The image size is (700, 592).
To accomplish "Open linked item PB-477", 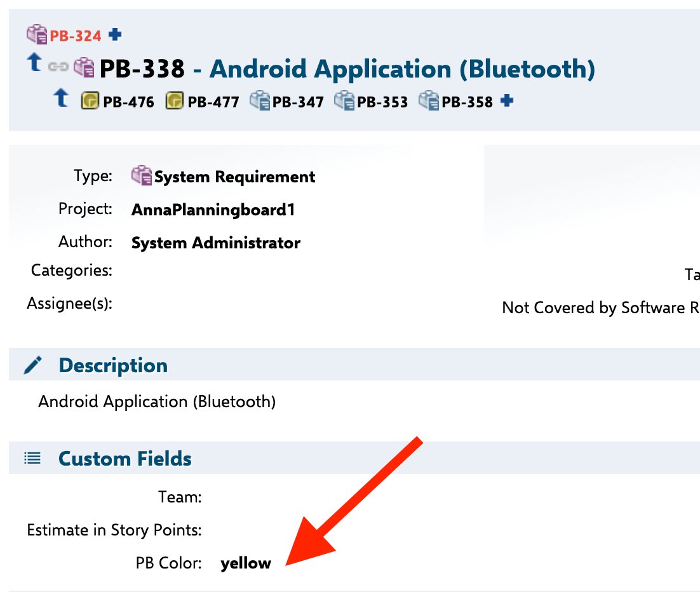I will tap(213, 102).
